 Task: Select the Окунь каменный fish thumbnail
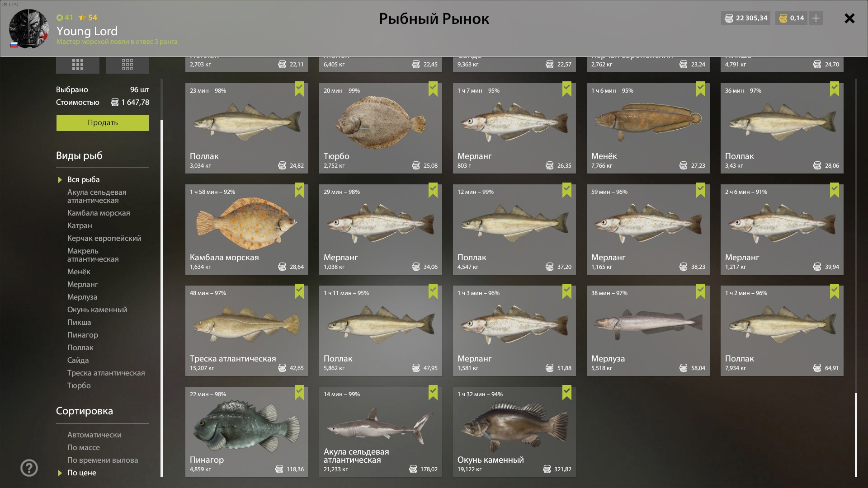tap(514, 425)
